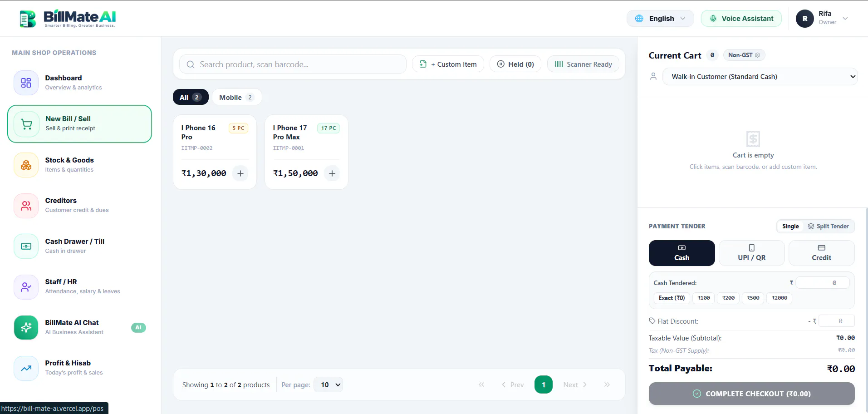
Task: Choose the ₹2000 quick cash amount
Action: tap(779, 298)
